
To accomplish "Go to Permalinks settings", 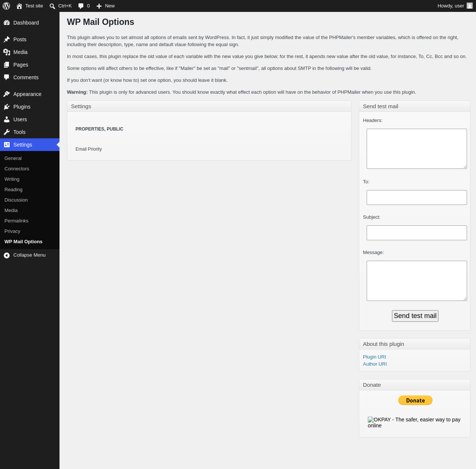I will [16, 221].
